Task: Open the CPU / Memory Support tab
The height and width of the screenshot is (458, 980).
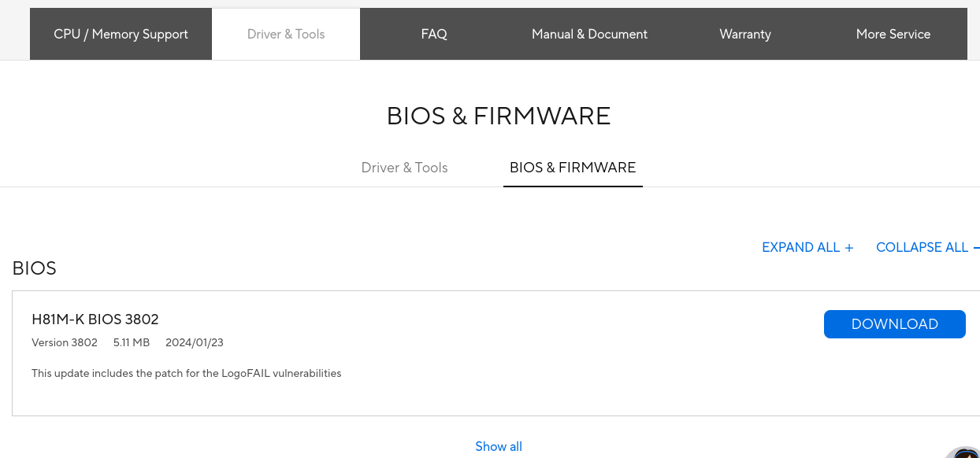Action: tap(121, 34)
